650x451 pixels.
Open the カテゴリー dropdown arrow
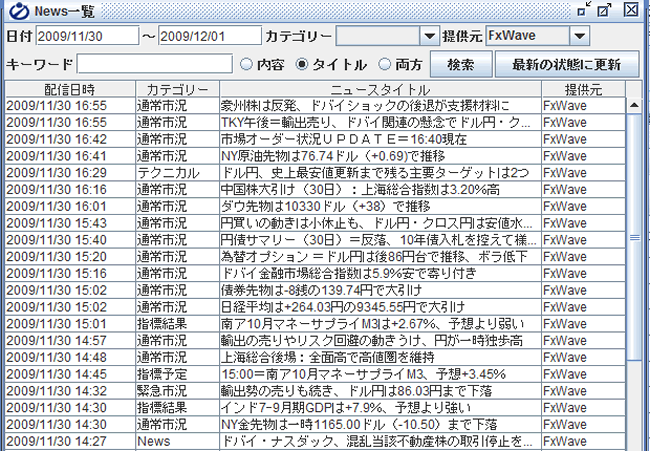(429, 36)
